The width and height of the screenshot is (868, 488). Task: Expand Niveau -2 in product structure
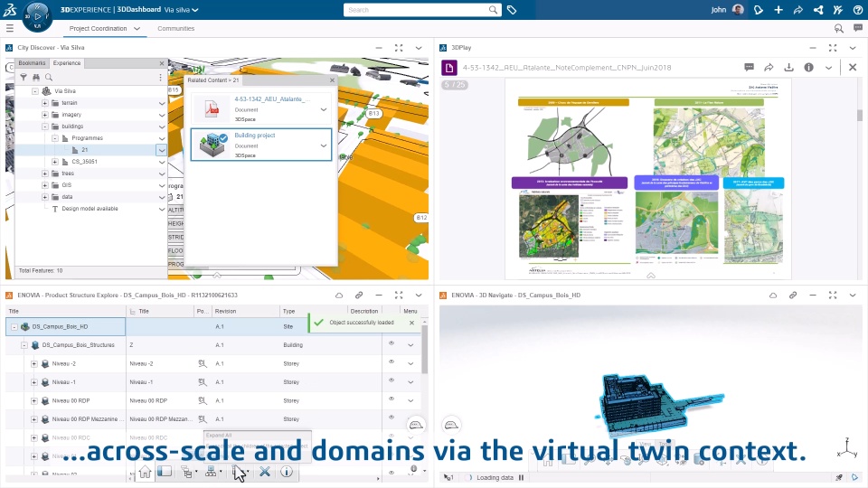33,364
